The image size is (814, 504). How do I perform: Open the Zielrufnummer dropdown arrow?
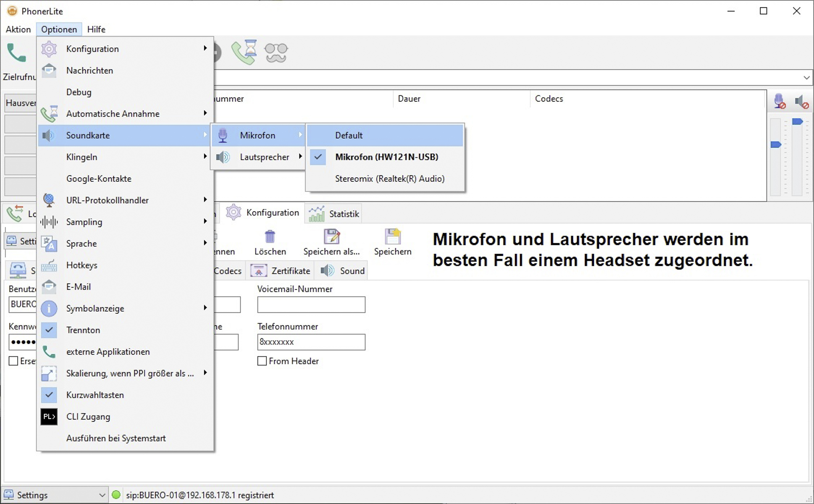click(806, 77)
